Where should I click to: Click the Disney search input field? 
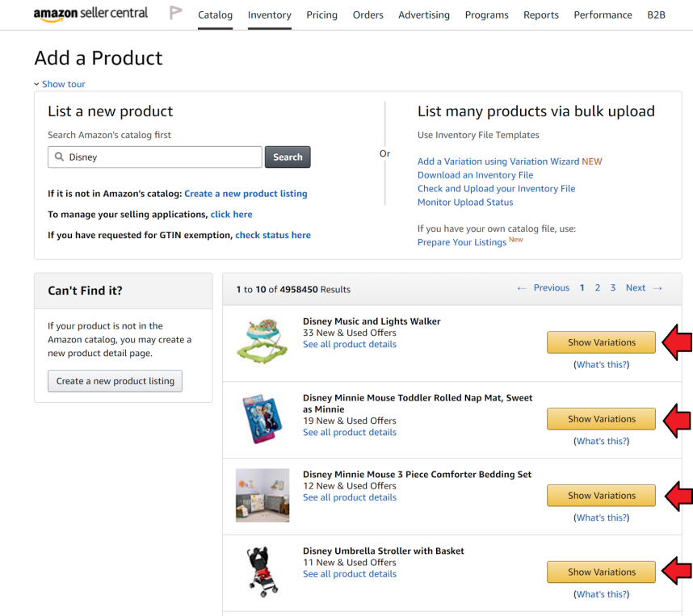162,157
